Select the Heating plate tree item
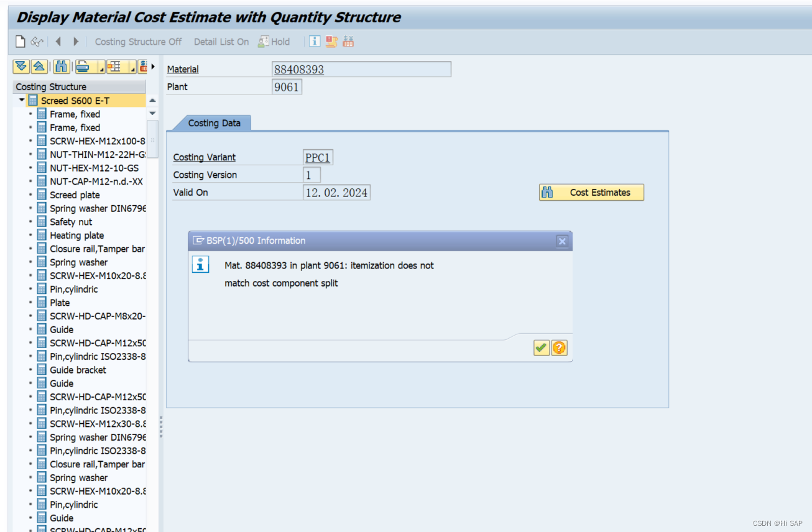Screen dimensions: 812x532 (x=76, y=235)
